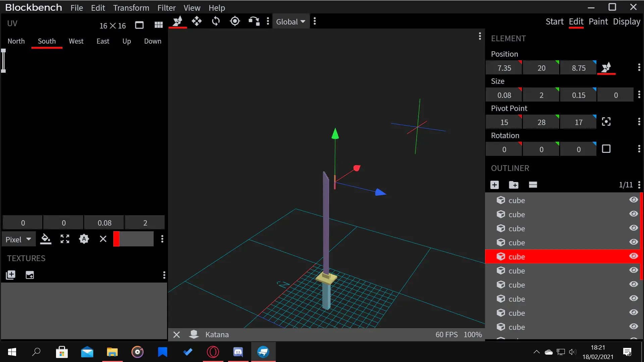This screenshot has width=644, height=362.
Task: Toggle outliner's more options icon
Action: (533, 185)
